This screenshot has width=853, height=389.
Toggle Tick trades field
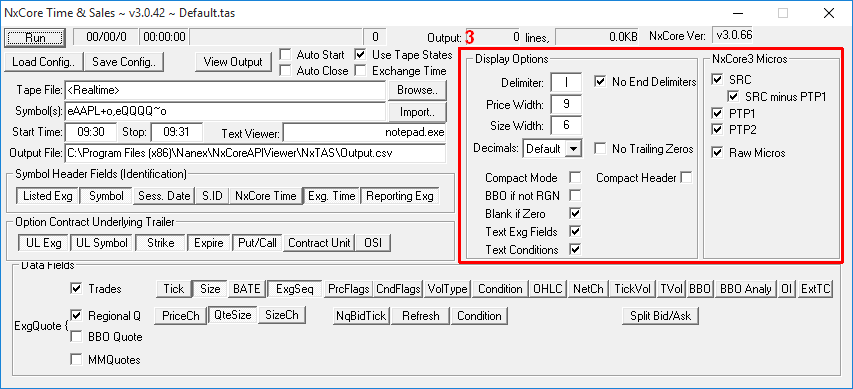click(174, 289)
